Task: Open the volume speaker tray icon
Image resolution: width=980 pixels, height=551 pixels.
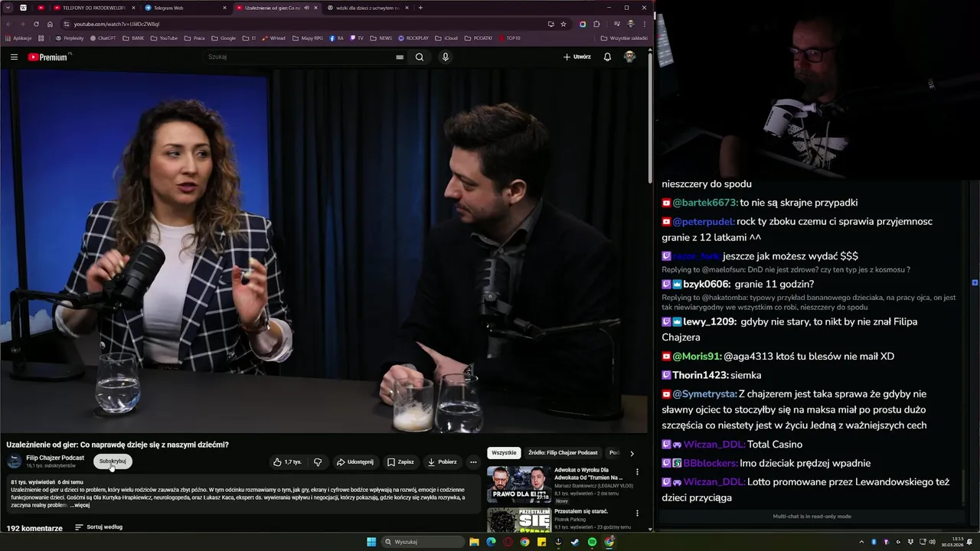Action: tap(933, 542)
